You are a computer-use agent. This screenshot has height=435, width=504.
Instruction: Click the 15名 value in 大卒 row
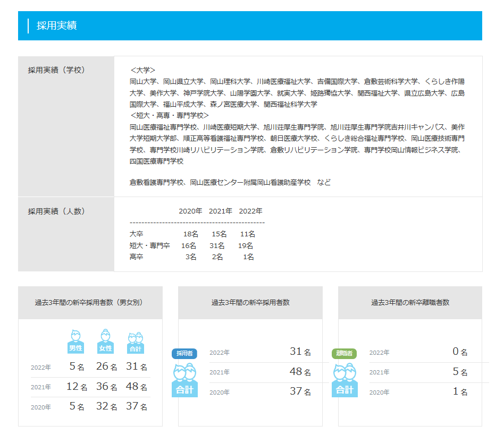(219, 234)
